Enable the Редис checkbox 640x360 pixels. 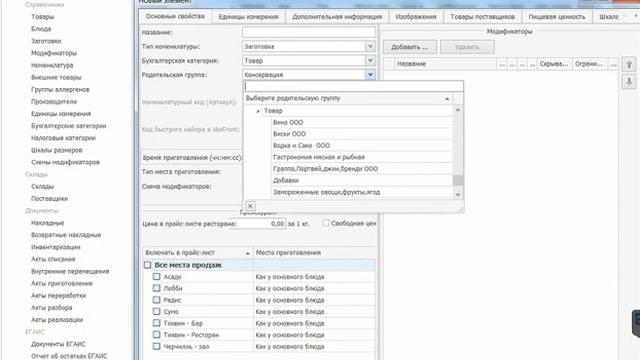(x=156, y=300)
